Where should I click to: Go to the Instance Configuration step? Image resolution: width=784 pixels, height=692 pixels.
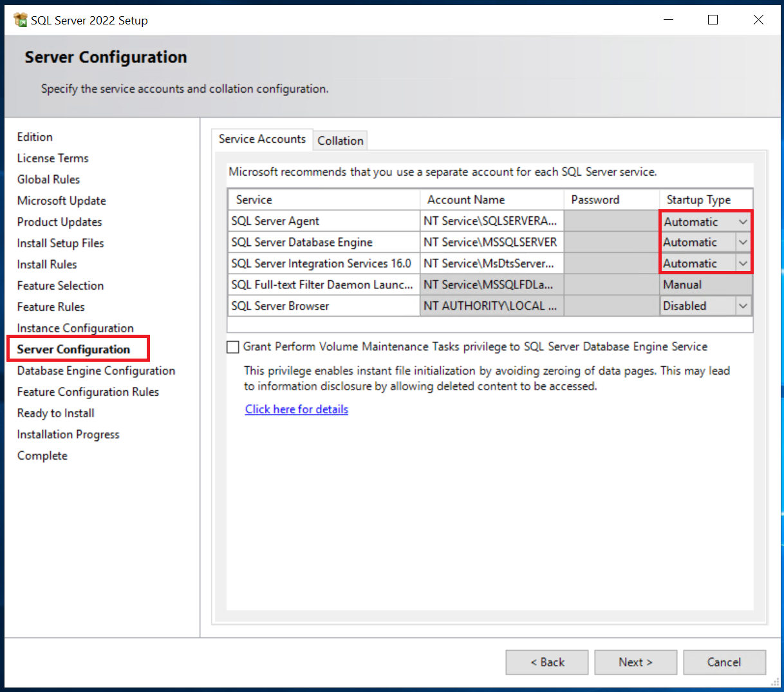pyautogui.click(x=75, y=328)
